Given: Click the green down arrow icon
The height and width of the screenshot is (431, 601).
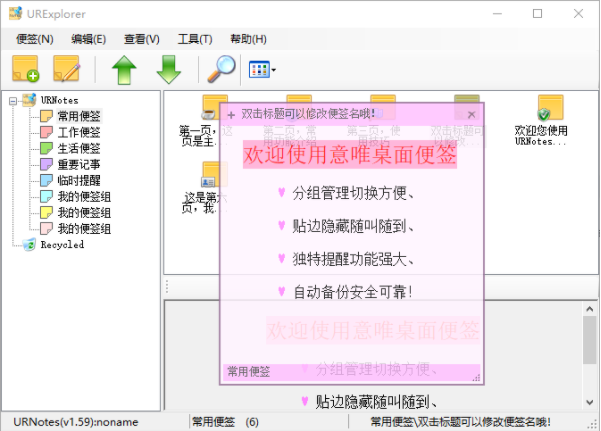Looking at the screenshot, I should pyautogui.click(x=169, y=69).
